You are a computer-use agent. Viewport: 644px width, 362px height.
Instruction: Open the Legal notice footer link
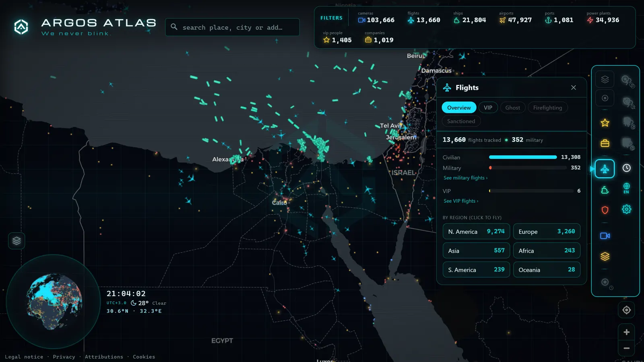pos(24,357)
